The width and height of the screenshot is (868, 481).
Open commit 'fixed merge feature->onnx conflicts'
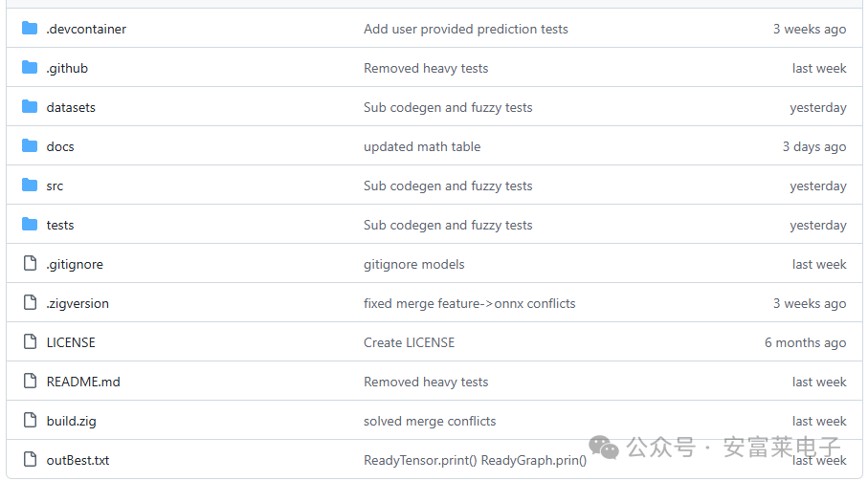tap(470, 303)
